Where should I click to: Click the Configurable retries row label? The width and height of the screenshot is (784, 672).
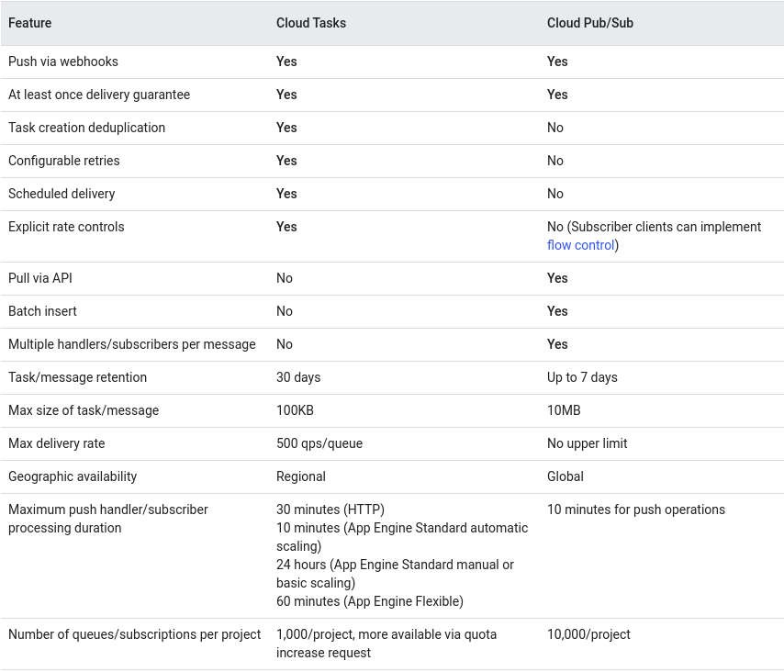64,161
